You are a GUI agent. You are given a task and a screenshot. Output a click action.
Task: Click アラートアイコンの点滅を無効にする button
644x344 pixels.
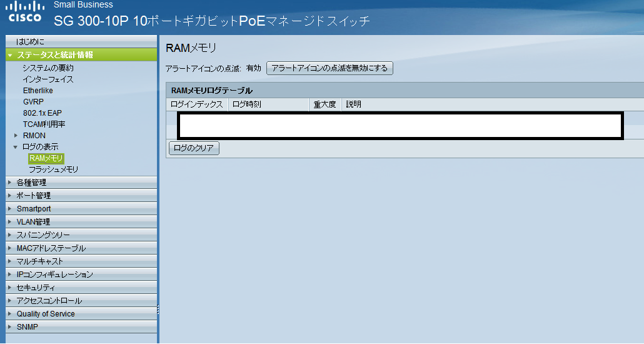pos(330,68)
